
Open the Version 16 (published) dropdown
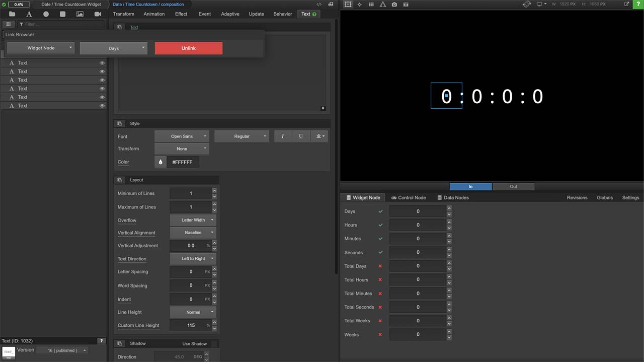click(62, 350)
